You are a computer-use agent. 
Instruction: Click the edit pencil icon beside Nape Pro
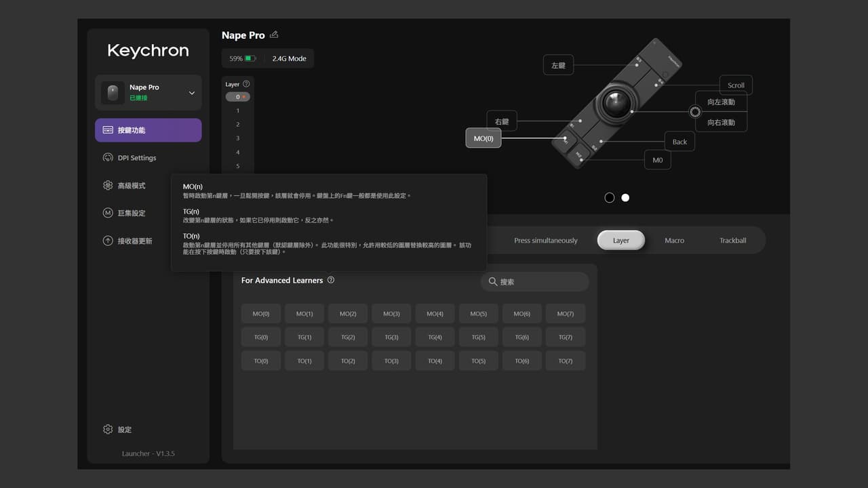[x=274, y=35]
